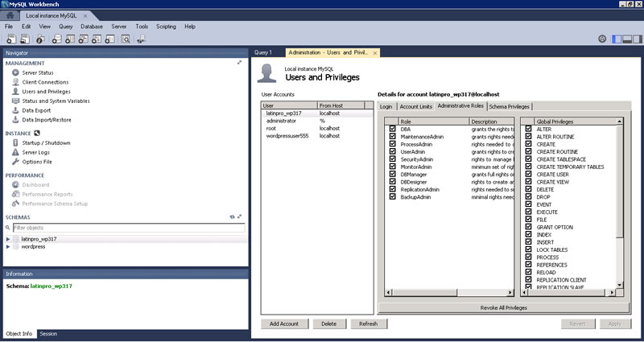The width and height of the screenshot is (644, 342).
Task: Reconnect to DBMS toolbar icon
Action: (142, 39)
